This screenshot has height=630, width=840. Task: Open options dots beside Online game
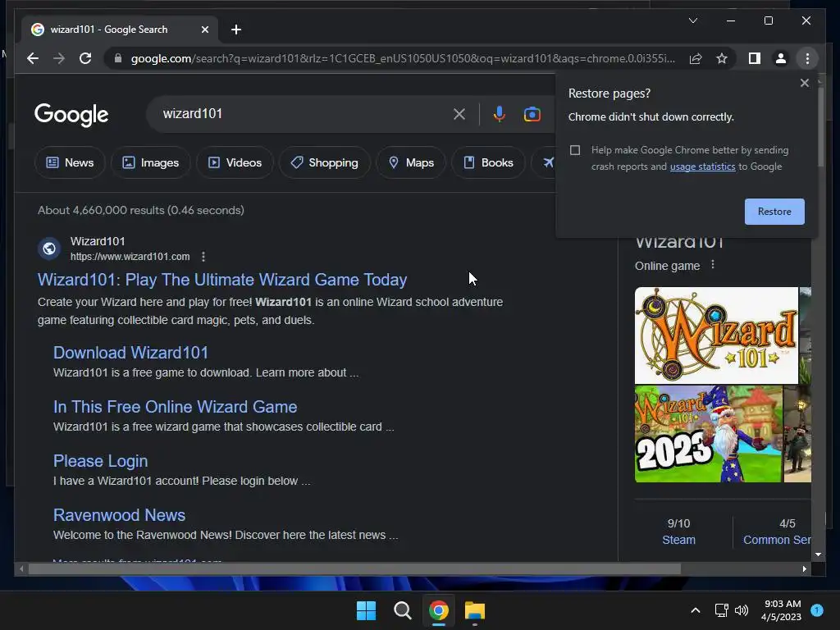pyautogui.click(x=713, y=265)
